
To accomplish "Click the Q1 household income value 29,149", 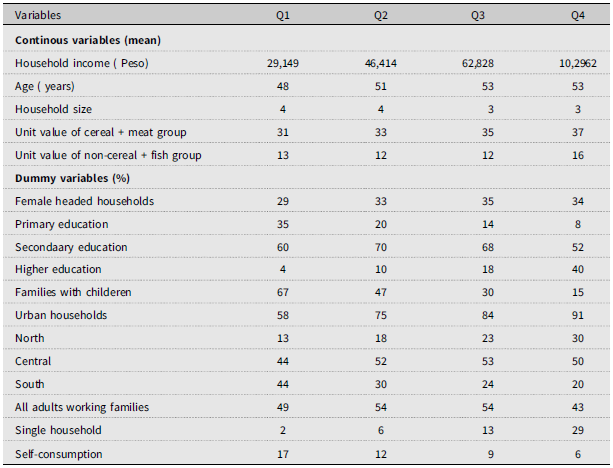I will click(283, 63).
